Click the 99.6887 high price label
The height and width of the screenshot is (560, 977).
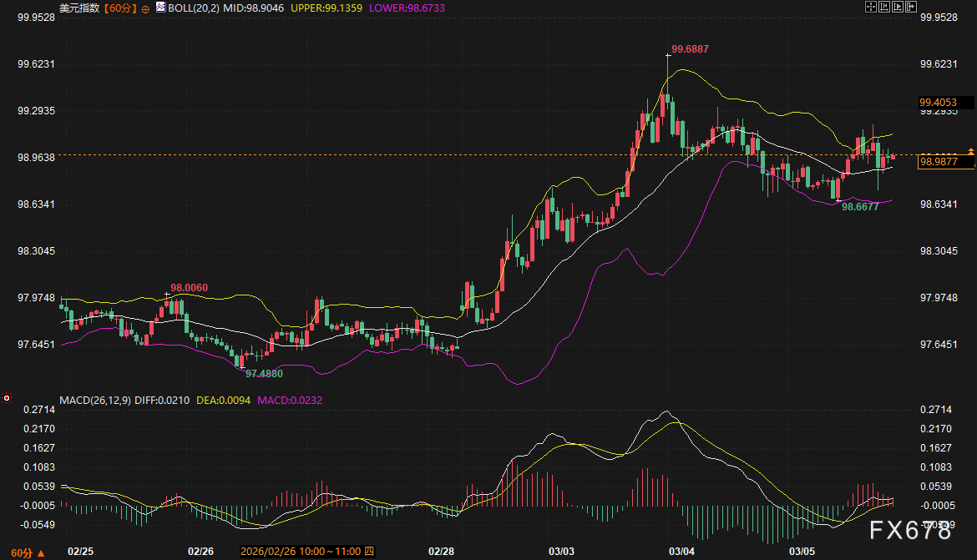690,49
